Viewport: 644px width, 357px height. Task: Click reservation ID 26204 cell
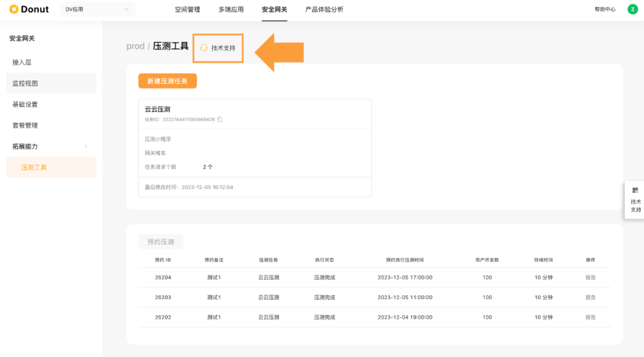163,278
